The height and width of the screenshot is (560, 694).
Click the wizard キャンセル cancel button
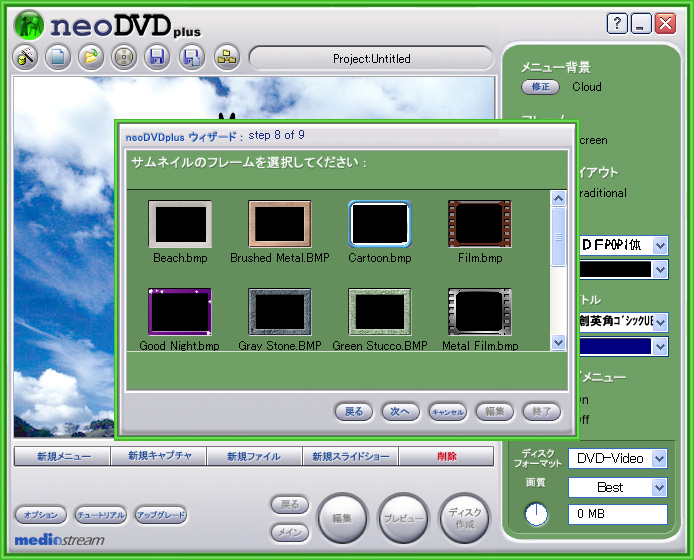(x=447, y=412)
